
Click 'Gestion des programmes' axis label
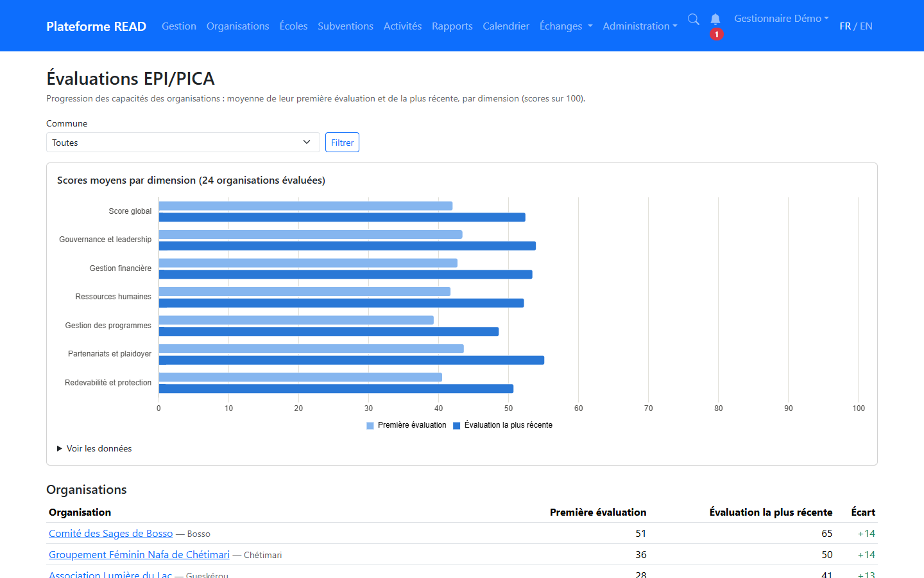(x=108, y=326)
